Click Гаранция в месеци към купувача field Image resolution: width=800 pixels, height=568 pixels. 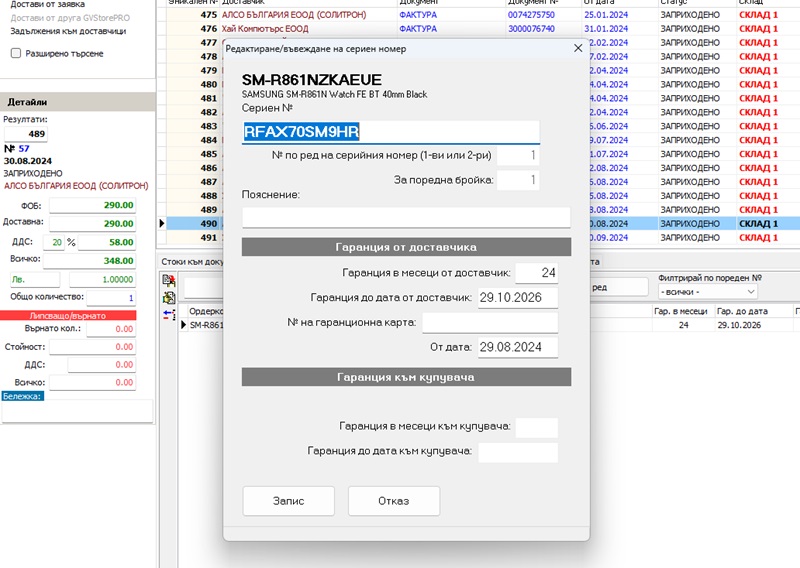(x=536, y=427)
